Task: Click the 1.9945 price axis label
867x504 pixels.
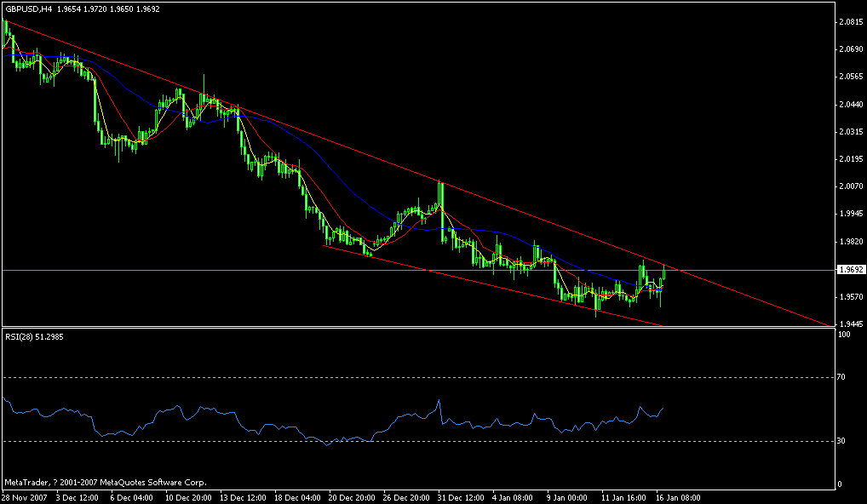Action: pyautogui.click(x=851, y=214)
